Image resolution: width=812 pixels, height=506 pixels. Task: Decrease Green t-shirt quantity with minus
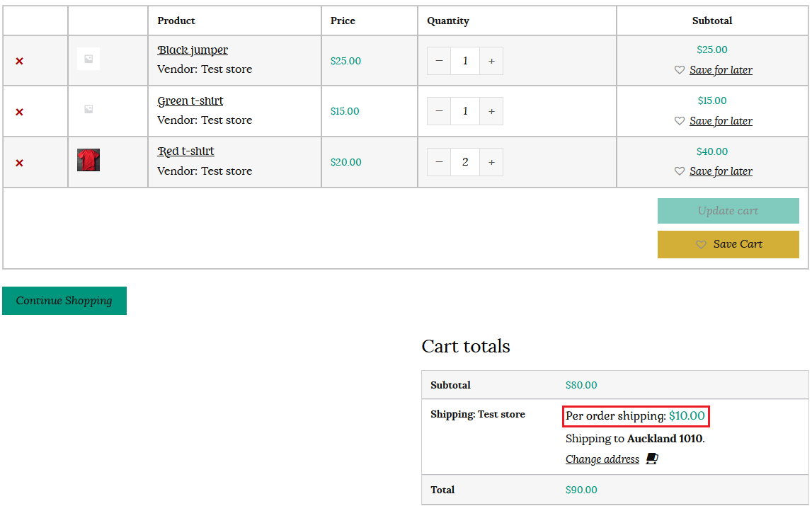pyautogui.click(x=439, y=111)
